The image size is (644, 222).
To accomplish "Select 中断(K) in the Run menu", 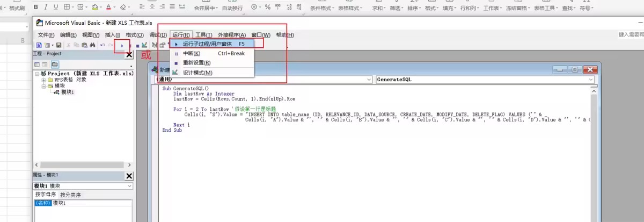I will [212, 53].
